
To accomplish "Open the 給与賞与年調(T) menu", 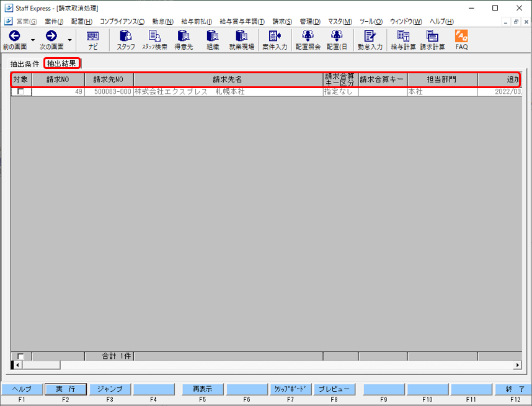I will (242, 21).
